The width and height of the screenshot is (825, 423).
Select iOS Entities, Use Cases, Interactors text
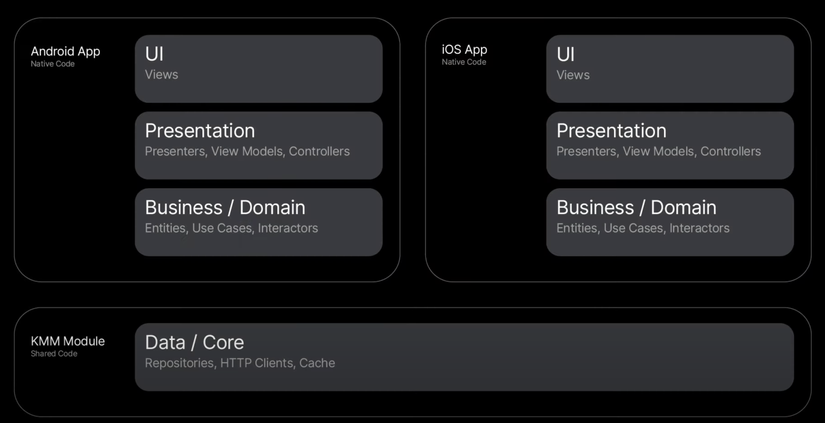coord(643,229)
